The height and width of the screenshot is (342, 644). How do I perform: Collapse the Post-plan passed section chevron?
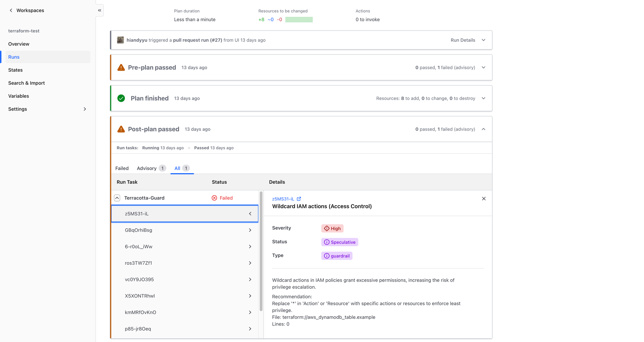483,129
